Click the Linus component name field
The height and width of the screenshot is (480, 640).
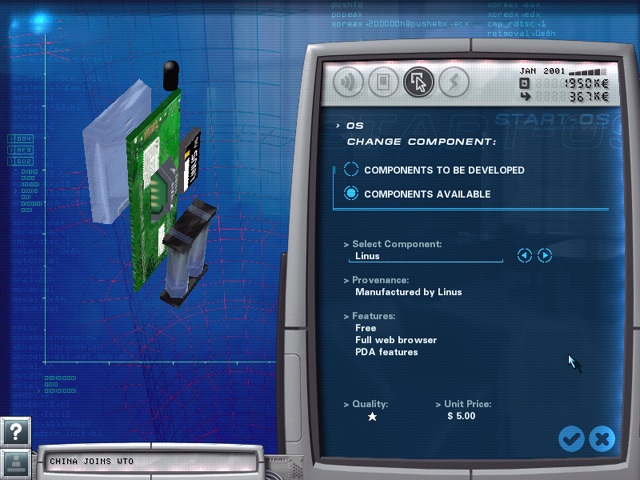[425, 256]
